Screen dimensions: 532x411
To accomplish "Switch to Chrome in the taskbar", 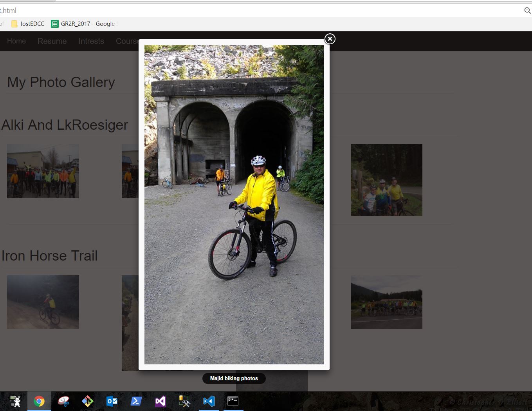I will click(x=39, y=401).
